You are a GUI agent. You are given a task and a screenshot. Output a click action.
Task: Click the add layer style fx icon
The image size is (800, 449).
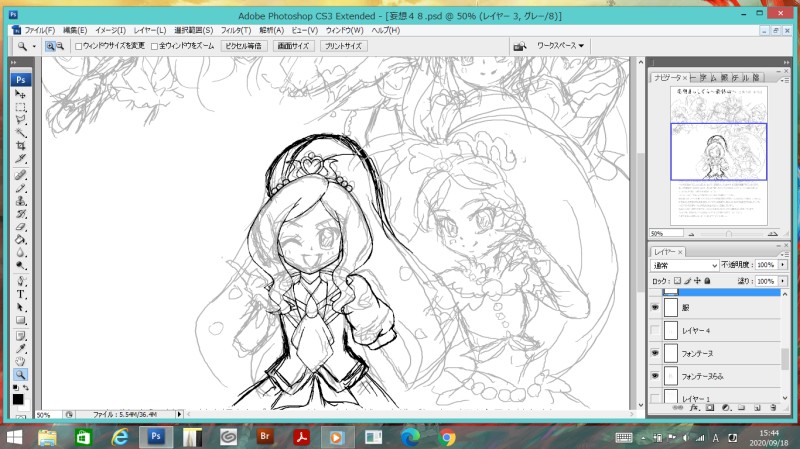click(x=694, y=408)
